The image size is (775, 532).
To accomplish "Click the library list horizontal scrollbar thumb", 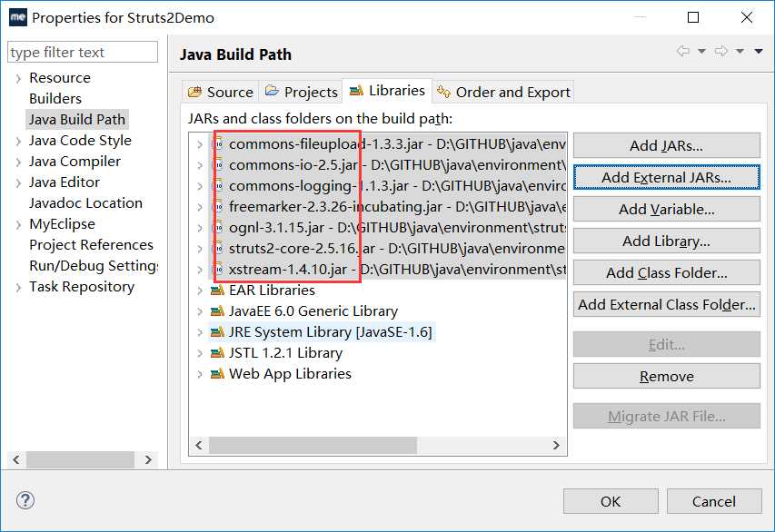I will (x=313, y=445).
